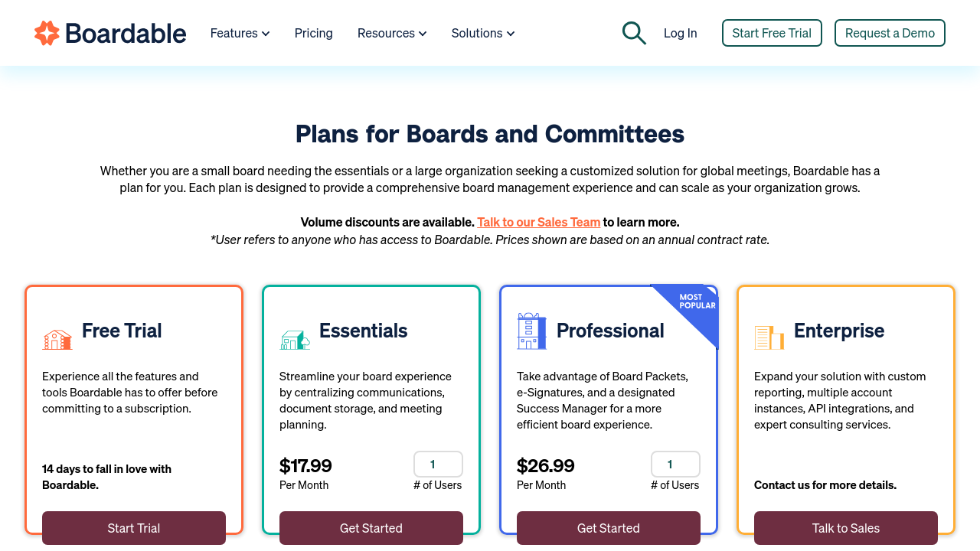Click Get Started under Professional plan
Screen dimensions: 980x551
[609, 528]
